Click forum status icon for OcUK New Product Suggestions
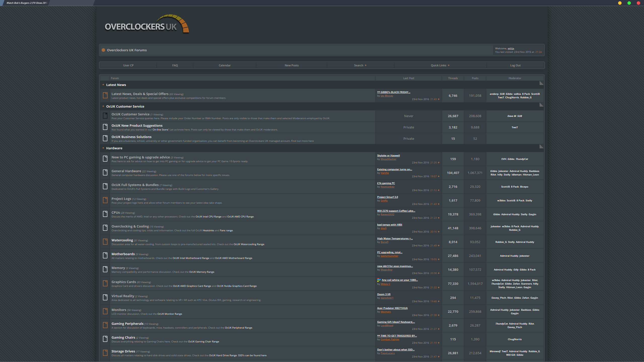This screenshot has height=362, width=644. [105, 127]
